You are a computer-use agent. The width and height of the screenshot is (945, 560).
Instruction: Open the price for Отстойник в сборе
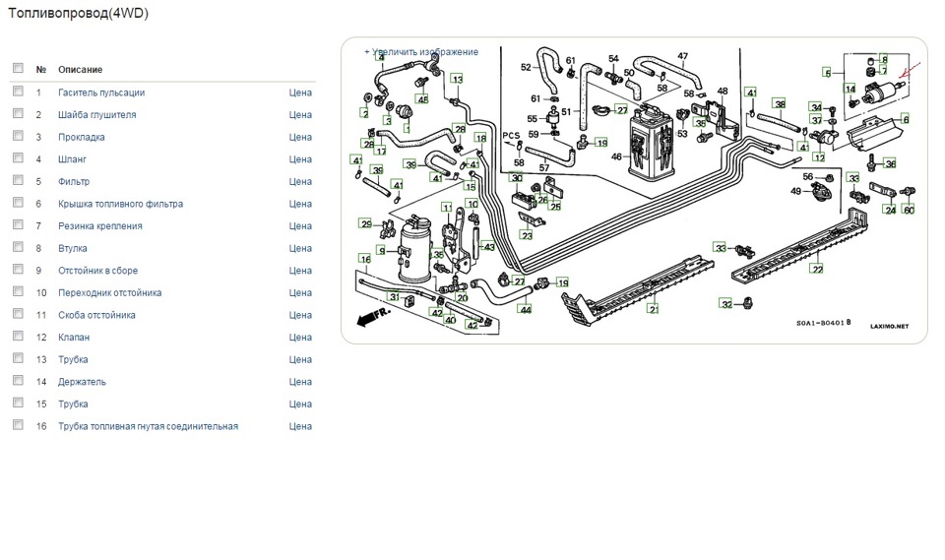[x=300, y=271]
